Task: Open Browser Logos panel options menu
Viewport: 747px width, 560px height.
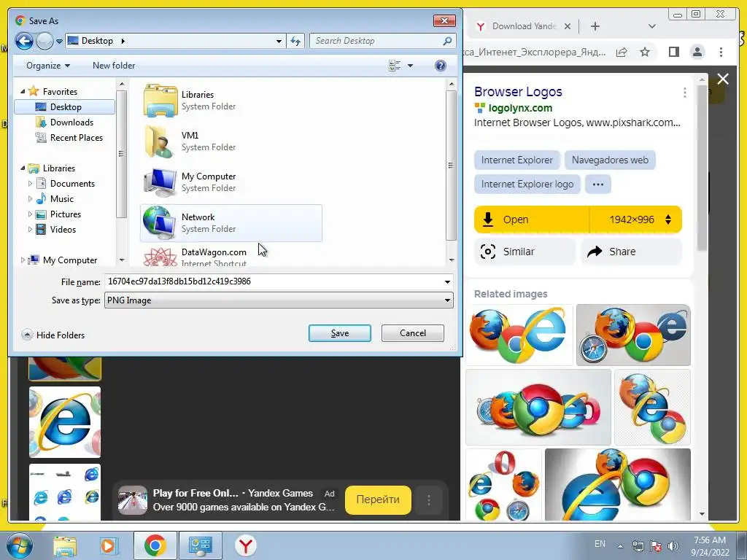Action: tap(684, 93)
